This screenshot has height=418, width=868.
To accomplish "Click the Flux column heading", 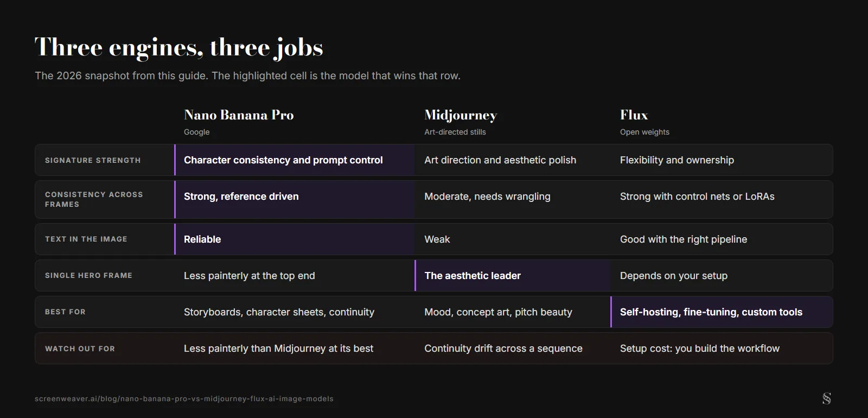I will click(634, 115).
